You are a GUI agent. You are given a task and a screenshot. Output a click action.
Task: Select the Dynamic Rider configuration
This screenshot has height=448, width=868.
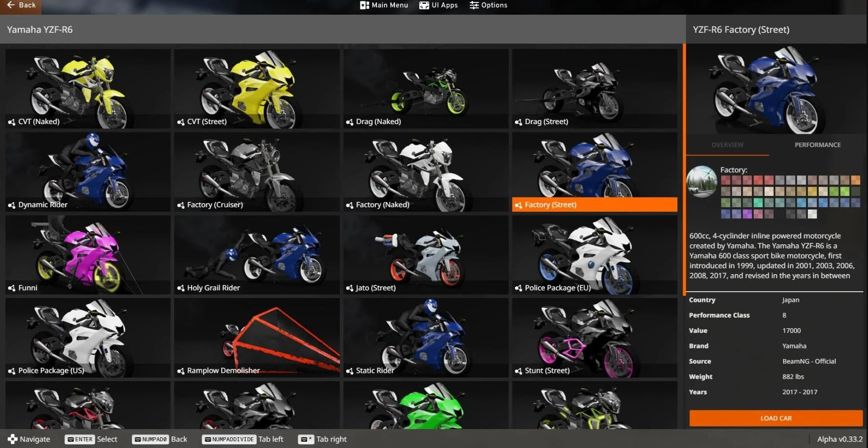(x=87, y=171)
